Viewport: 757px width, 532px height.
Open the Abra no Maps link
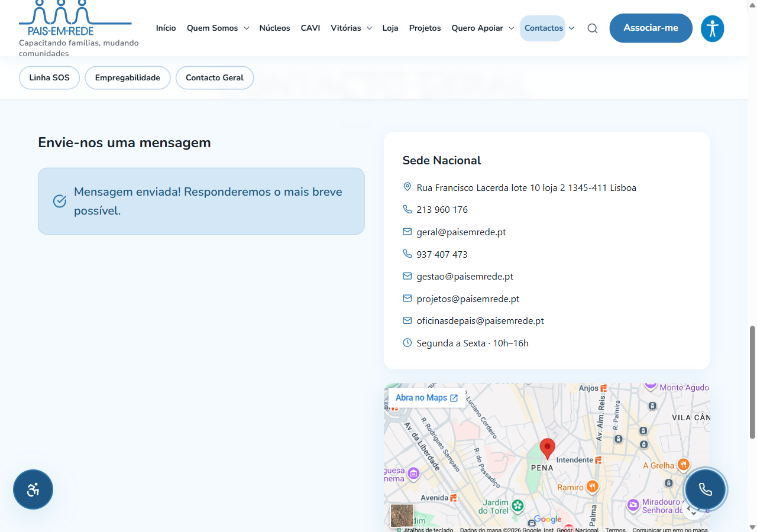point(427,398)
